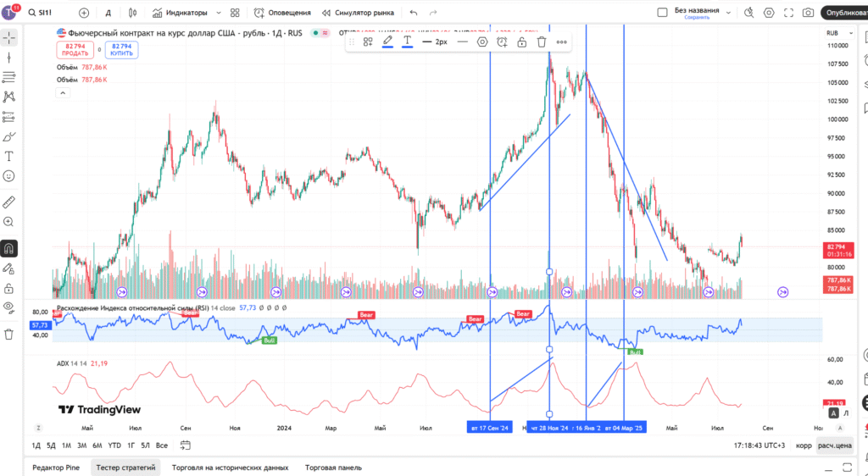The width and height of the screenshot is (868, 476).
Task: Click the Оповещения alerts button
Action: click(283, 12)
